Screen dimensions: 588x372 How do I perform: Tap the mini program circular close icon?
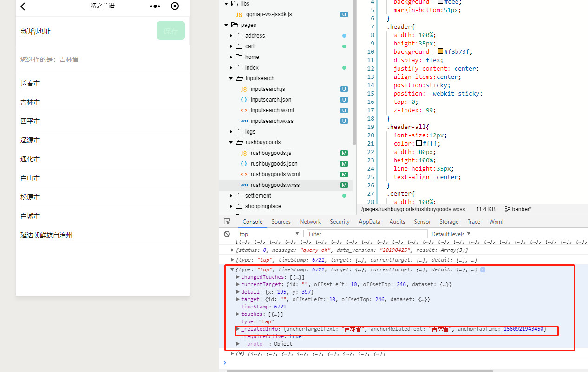tap(175, 6)
